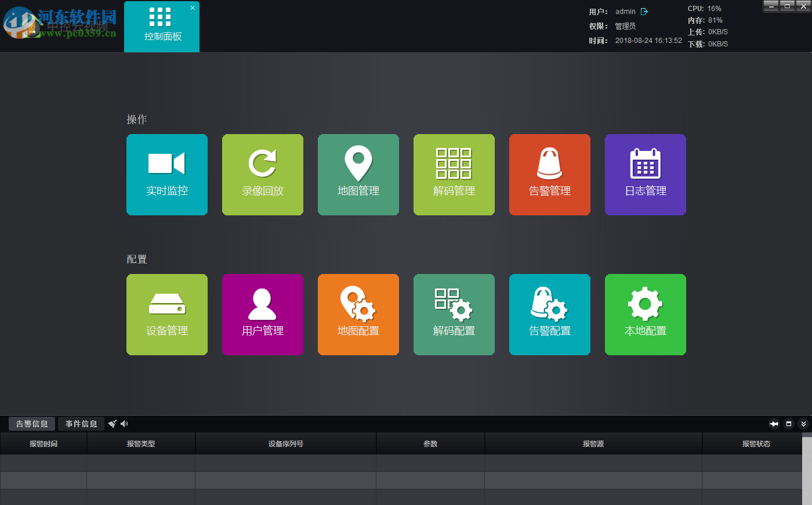Toggle alarm sound with the speaker icon
The image size is (812, 505).
(x=124, y=424)
